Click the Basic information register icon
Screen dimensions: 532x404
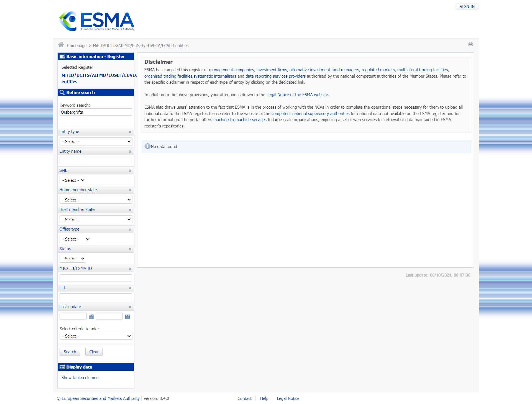62,57
